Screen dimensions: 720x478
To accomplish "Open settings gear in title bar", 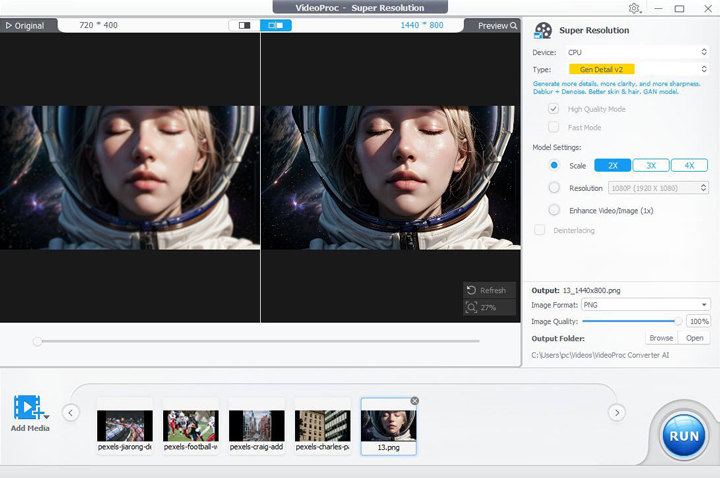I will (x=634, y=8).
